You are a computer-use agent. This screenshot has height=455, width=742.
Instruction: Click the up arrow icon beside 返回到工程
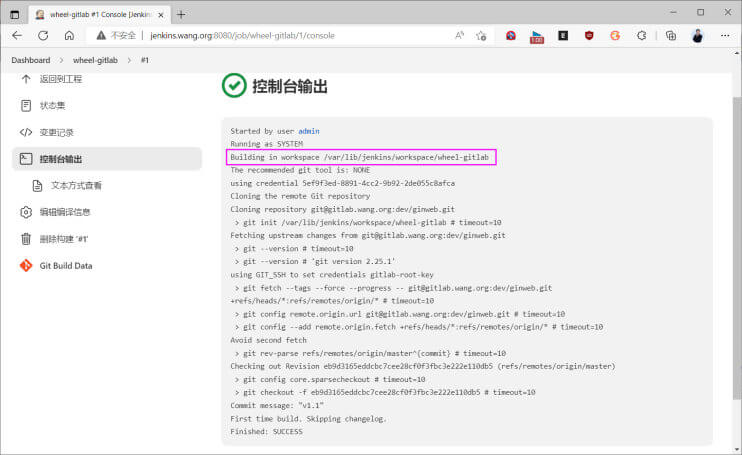(x=26, y=79)
